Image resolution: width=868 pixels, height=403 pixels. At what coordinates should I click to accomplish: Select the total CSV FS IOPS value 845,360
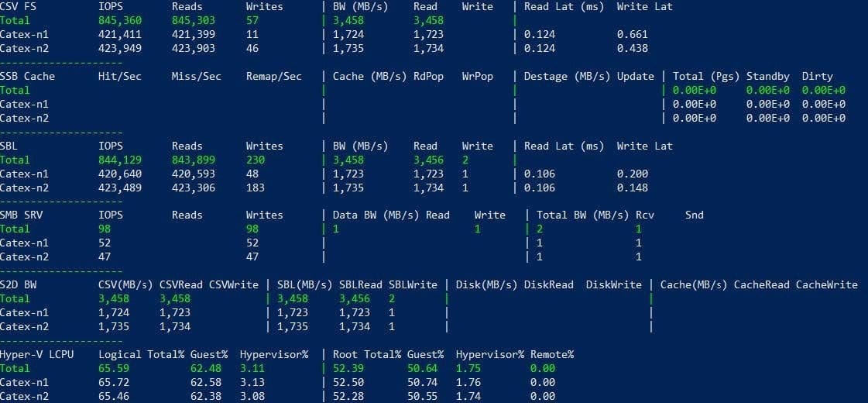tap(120, 21)
